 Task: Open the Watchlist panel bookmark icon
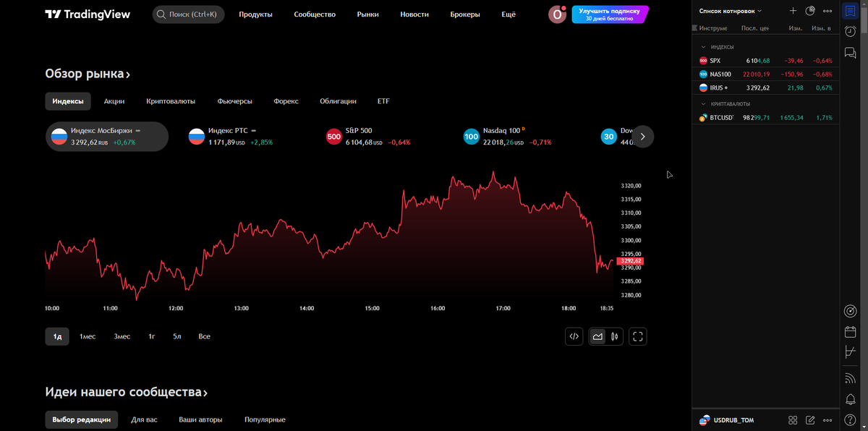[850, 11]
